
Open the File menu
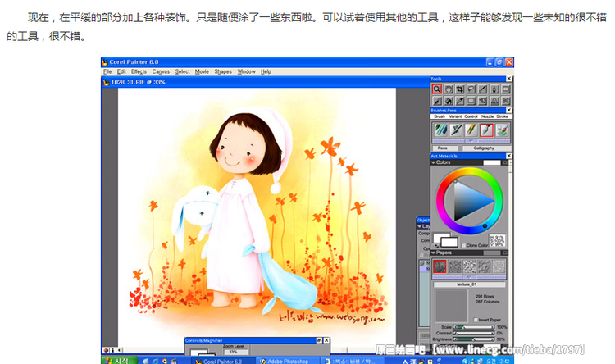click(x=107, y=71)
